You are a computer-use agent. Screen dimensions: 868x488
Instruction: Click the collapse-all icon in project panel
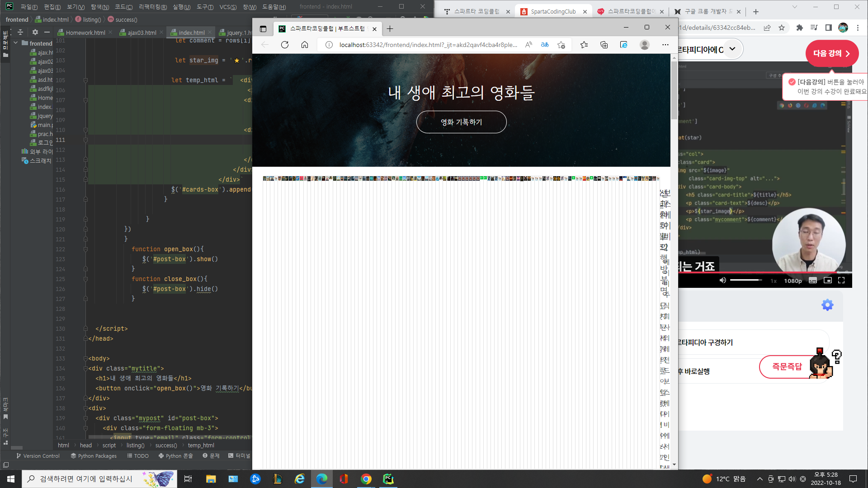pyautogui.click(x=20, y=32)
